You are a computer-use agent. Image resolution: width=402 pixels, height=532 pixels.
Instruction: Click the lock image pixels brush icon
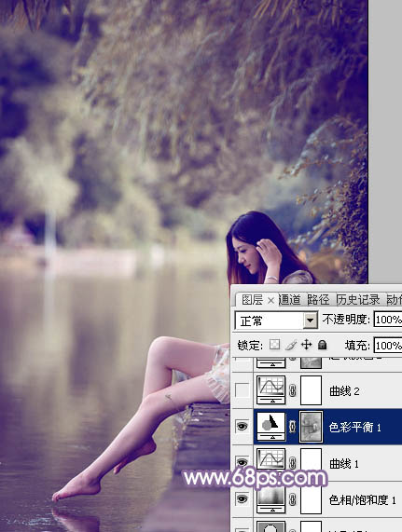(x=291, y=345)
